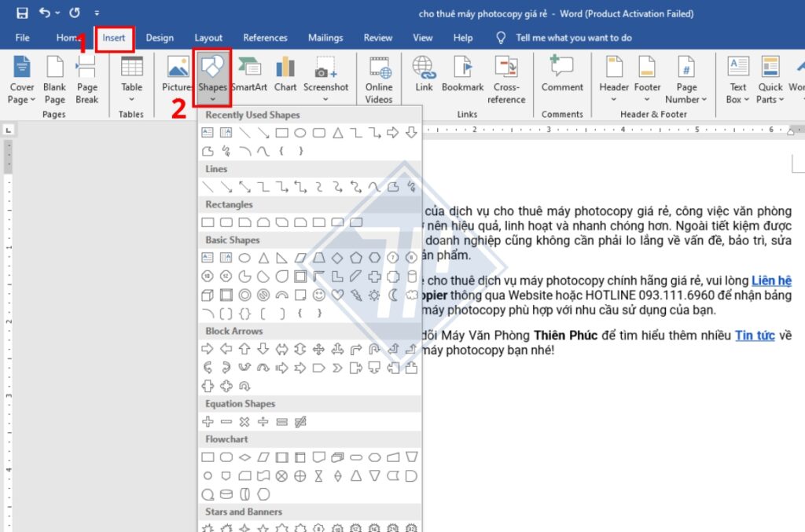The height and width of the screenshot is (532, 805).
Task: Insert a Table into the document
Action: [130, 76]
